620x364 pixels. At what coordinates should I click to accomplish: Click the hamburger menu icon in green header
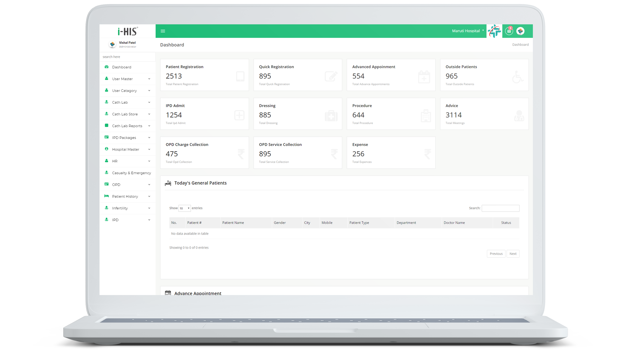click(163, 31)
